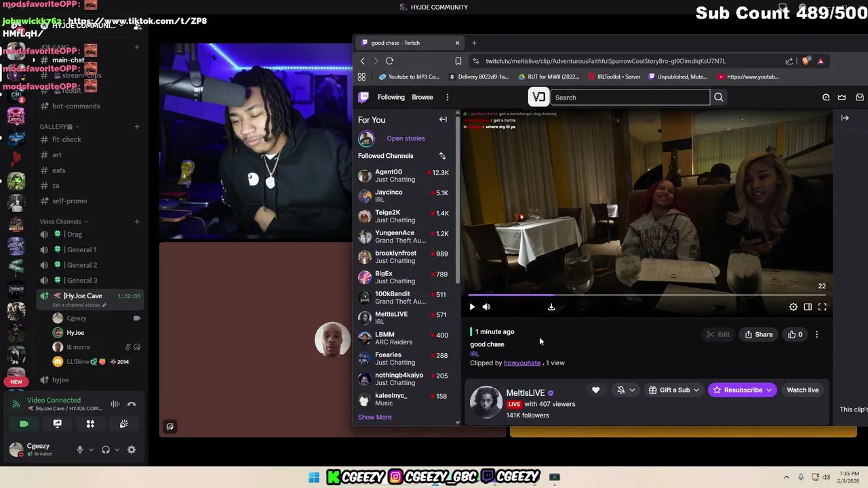
Task: Bookmark the page in address bar
Action: pyautogui.click(x=458, y=61)
